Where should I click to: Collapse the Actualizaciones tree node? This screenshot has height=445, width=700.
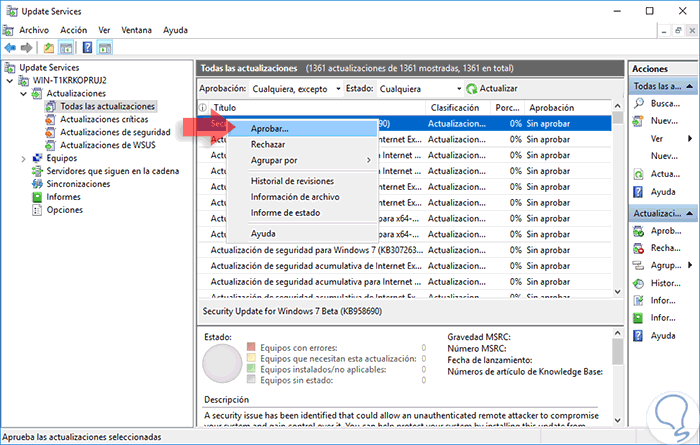(x=24, y=94)
